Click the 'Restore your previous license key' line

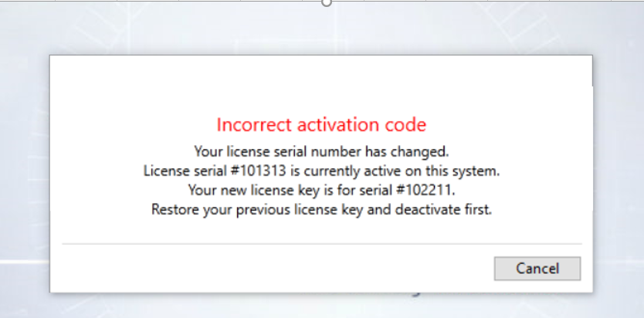pos(321,209)
